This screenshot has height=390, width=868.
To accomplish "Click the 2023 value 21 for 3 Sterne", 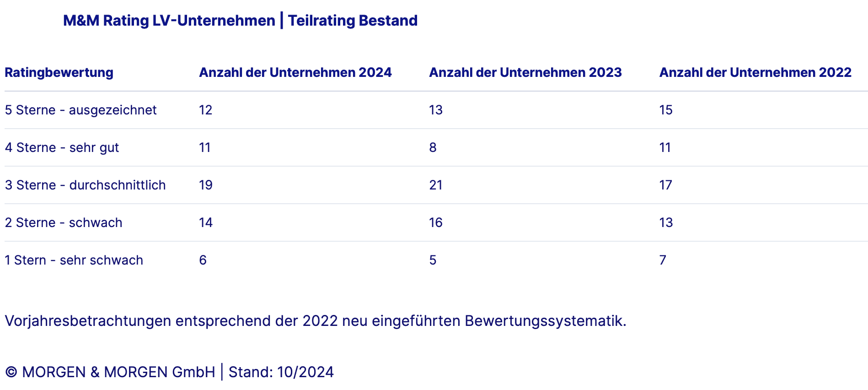I will [x=436, y=185].
